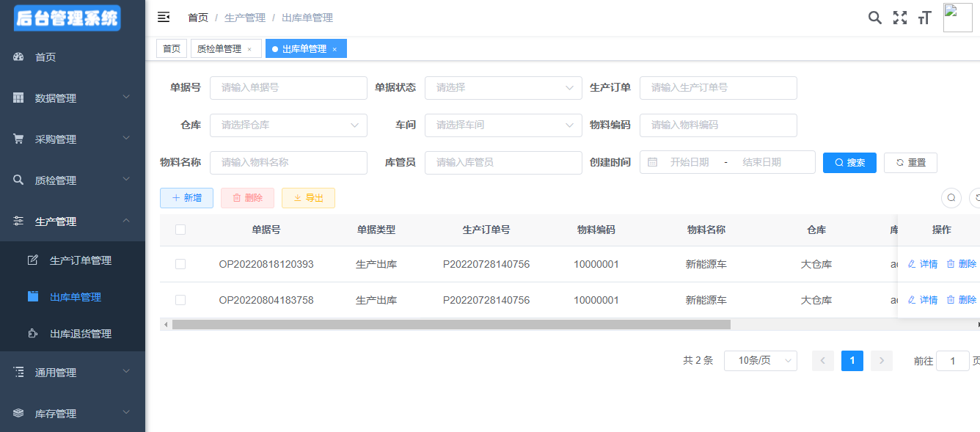This screenshot has height=432, width=980.
Task: Open the font size setting icon
Action: coord(924,18)
